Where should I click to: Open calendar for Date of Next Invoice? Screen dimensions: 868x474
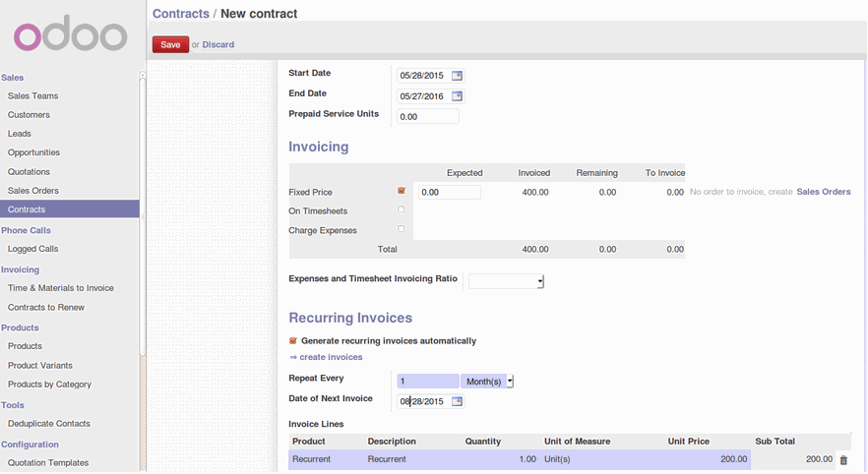[x=457, y=401]
